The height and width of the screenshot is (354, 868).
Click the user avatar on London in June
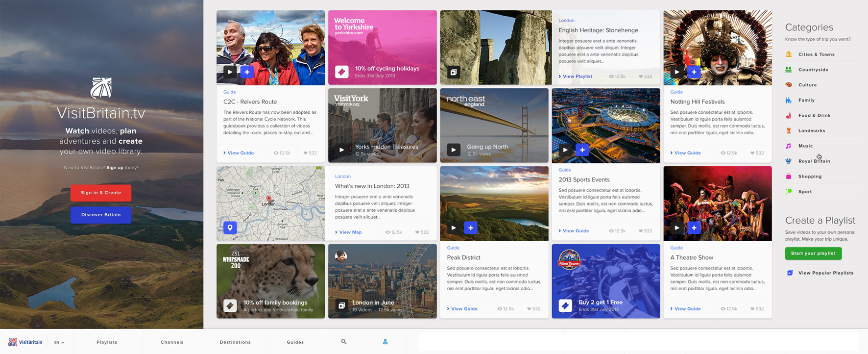341,256
